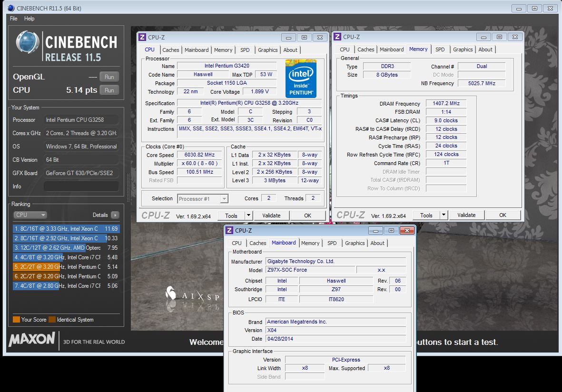Image resolution: width=562 pixels, height=392 pixels.
Task: Click Validate in left CPU-Z window
Action: pyautogui.click(x=271, y=216)
